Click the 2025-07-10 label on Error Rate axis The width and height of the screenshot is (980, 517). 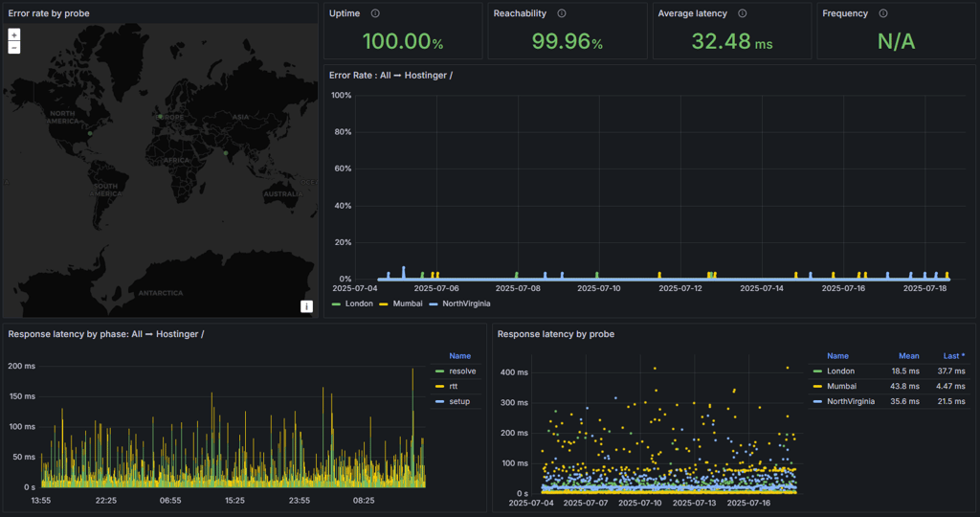(599, 288)
